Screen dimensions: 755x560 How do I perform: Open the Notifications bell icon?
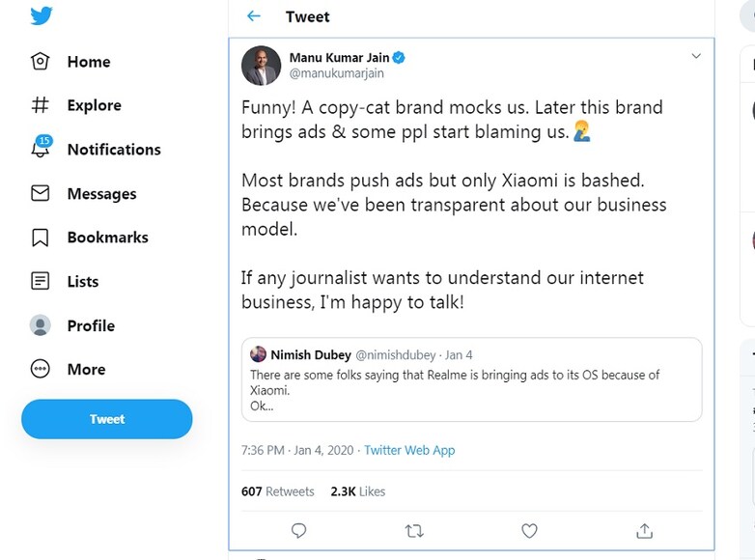tap(41, 149)
